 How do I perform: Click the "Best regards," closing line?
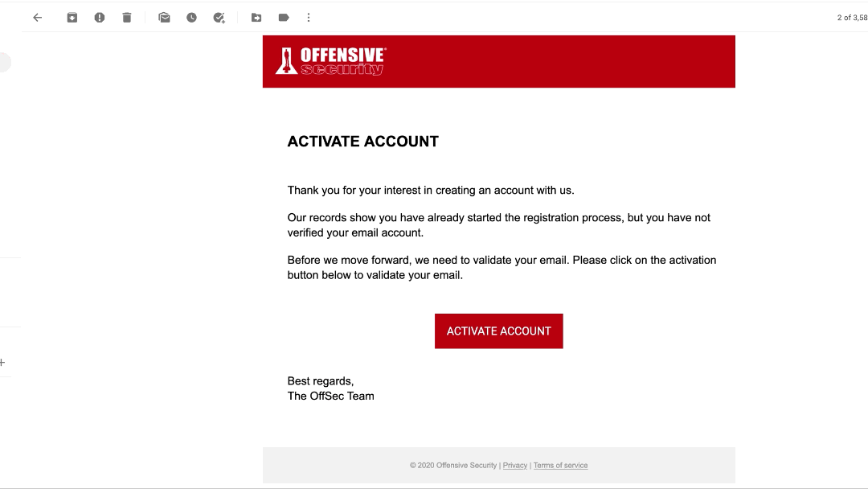(x=321, y=381)
